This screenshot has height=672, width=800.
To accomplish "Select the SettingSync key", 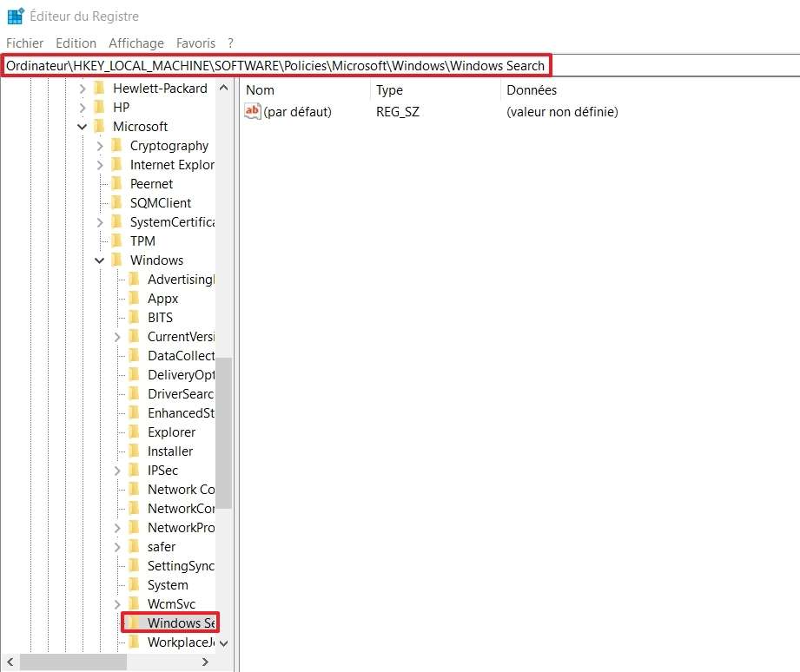I will pos(182,566).
